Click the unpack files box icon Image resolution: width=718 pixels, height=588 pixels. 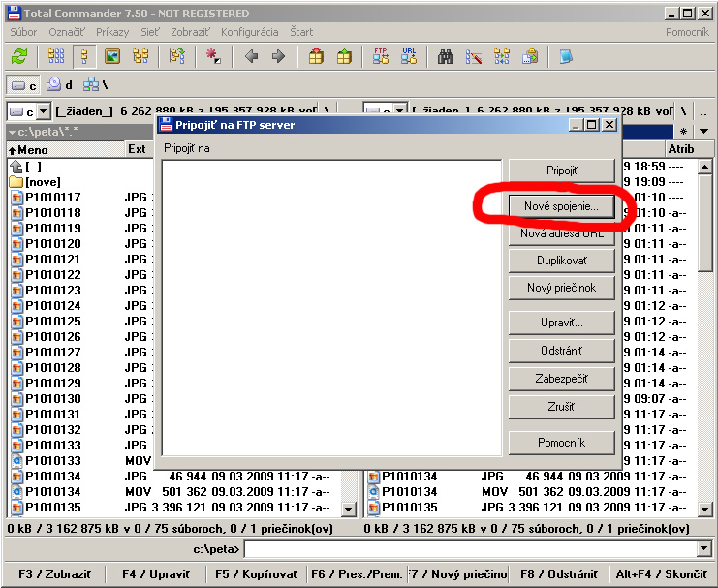pyautogui.click(x=344, y=57)
